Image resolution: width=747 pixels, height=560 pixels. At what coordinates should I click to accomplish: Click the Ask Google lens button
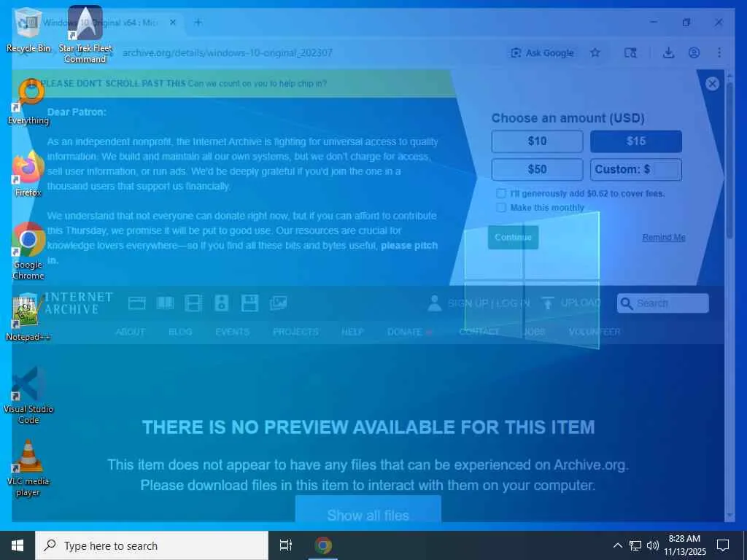[542, 52]
